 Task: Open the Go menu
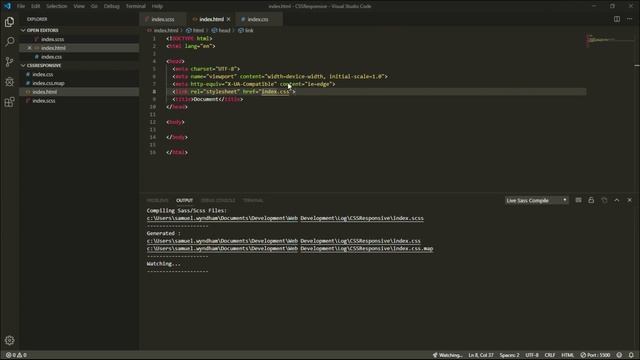(94, 6)
